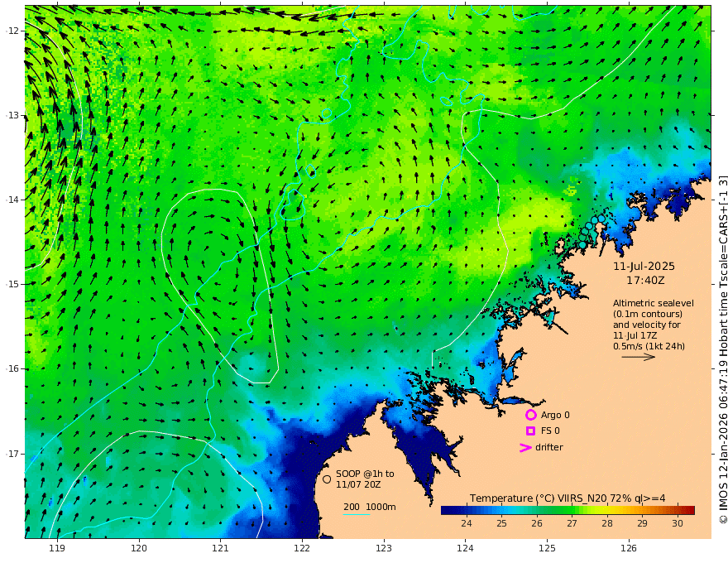Click the longitude axis label 122

pyautogui.click(x=302, y=548)
